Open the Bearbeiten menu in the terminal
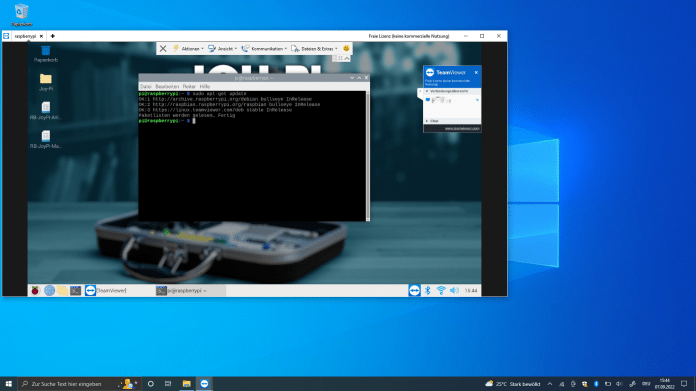 (x=167, y=87)
